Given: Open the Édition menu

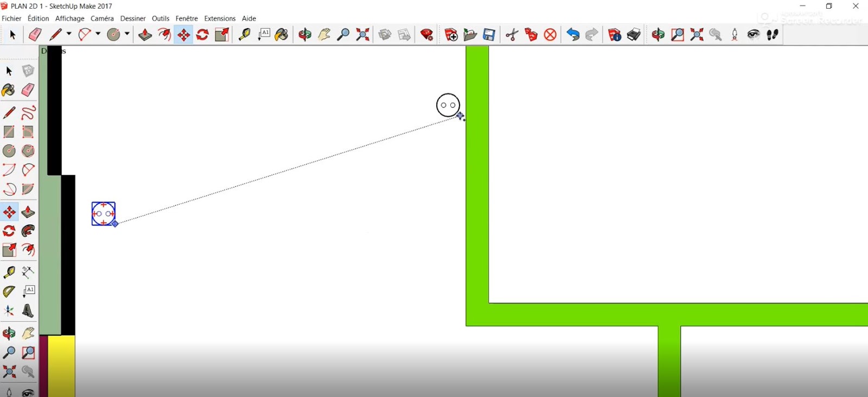Looking at the screenshot, I should point(39,18).
